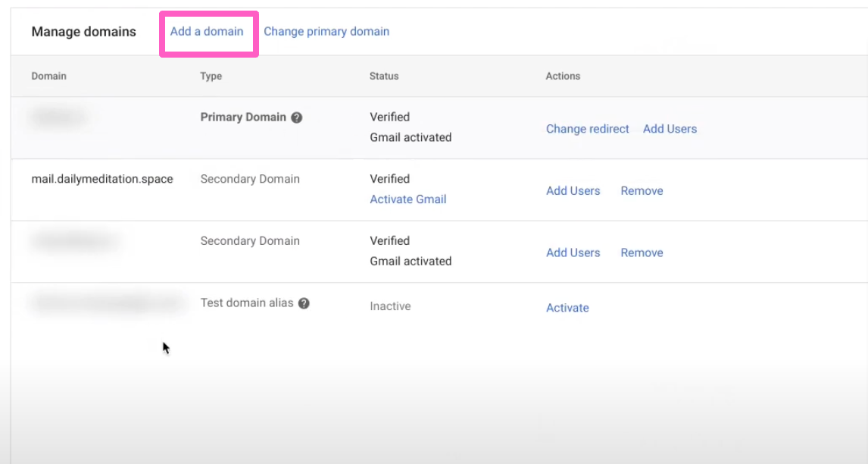Add Users to mail.dailymeditation.space

pyautogui.click(x=573, y=191)
